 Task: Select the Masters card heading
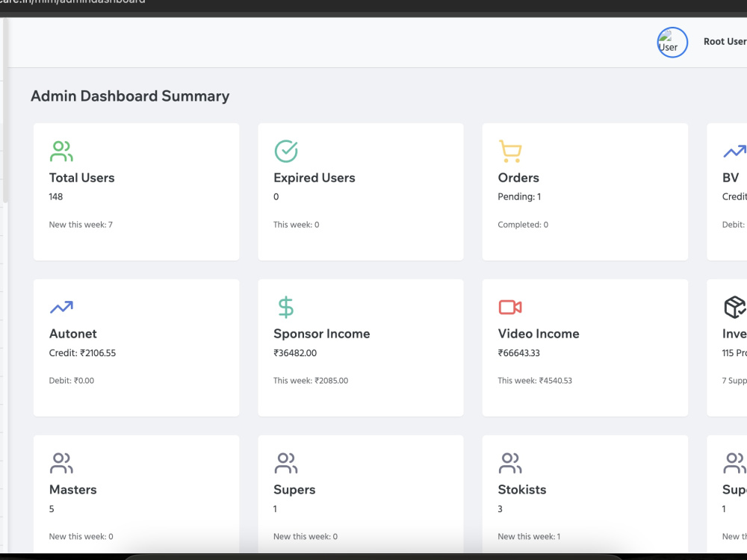(x=73, y=490)
